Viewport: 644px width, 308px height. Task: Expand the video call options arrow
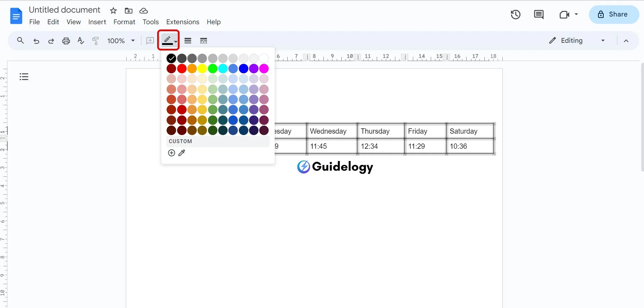(x=576, y=14)
